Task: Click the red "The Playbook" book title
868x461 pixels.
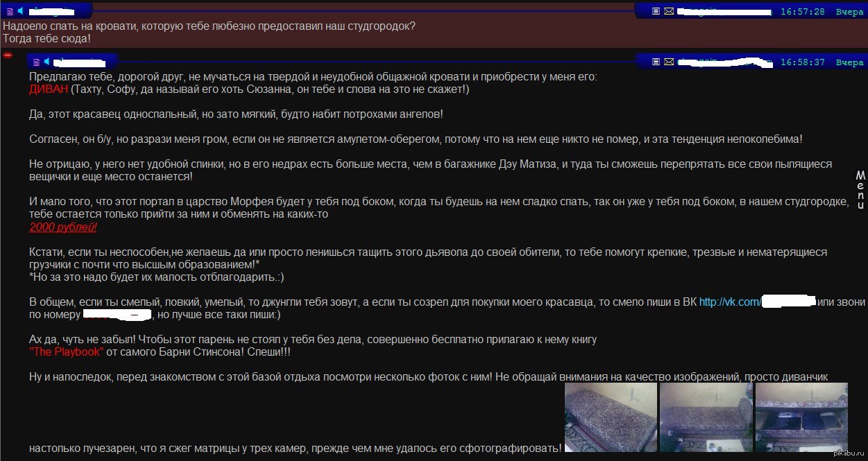Action: point(67,352)
